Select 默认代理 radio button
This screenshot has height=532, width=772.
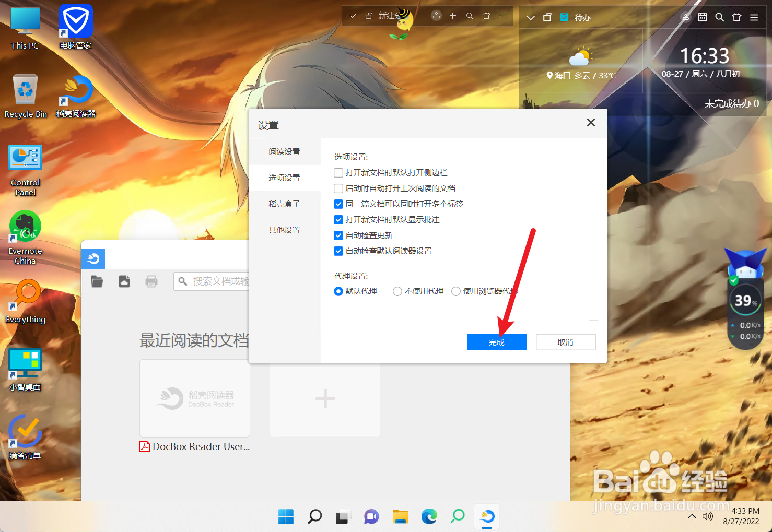tap(338, 291)
